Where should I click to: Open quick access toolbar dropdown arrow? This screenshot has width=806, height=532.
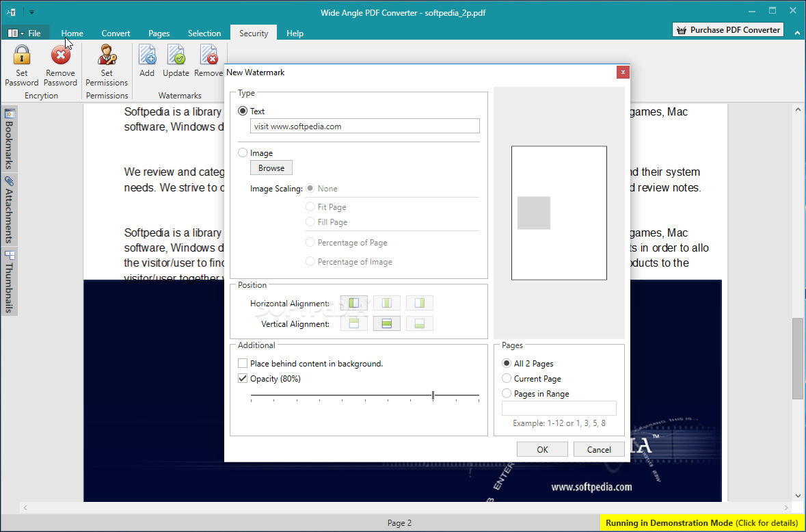(x=31, y=12)
